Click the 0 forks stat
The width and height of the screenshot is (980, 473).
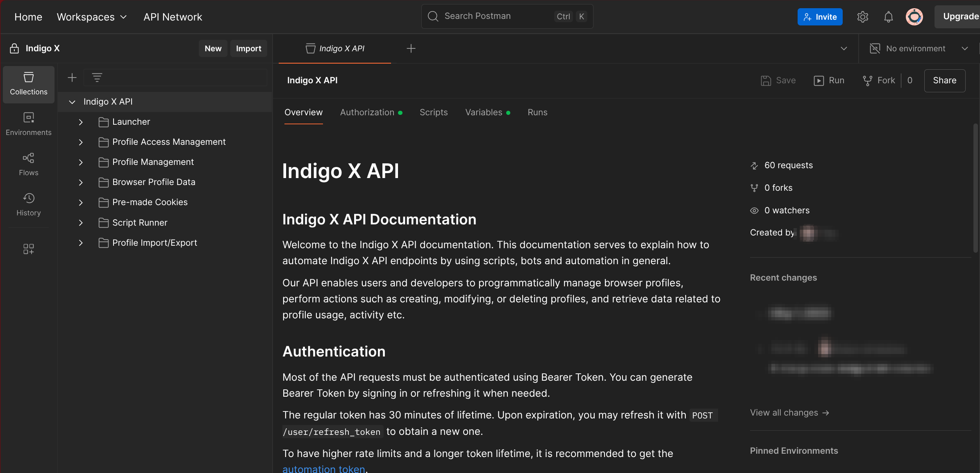click(771, 188)
